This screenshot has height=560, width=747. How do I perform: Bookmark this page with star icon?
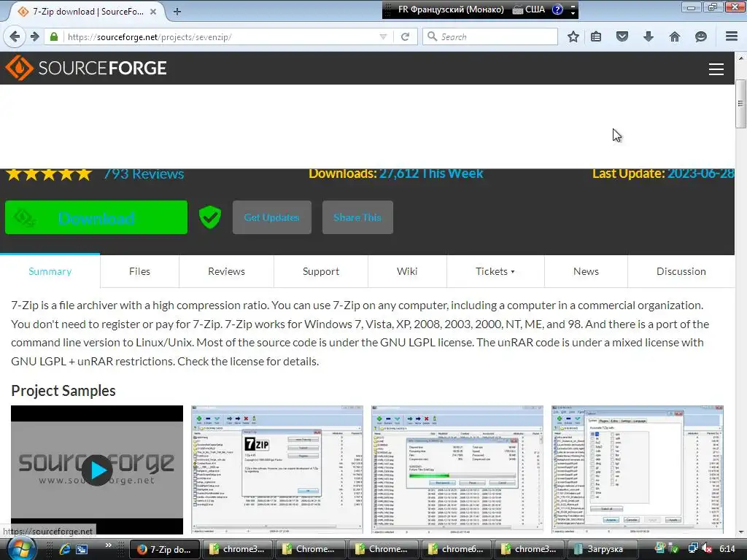573,36
